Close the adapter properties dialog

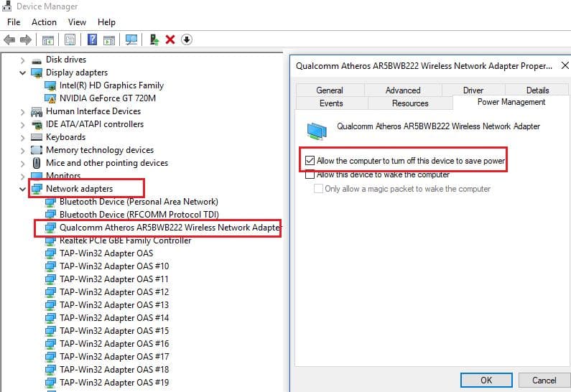565,65
